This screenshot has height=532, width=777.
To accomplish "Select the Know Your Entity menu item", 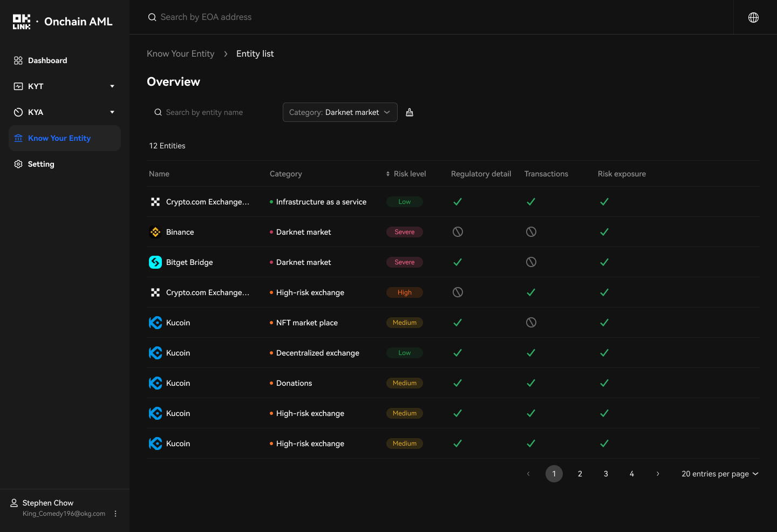I will [59, 138].
